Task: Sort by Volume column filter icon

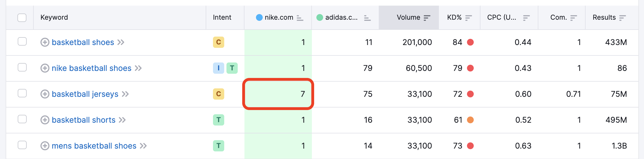Action: (x=427, y=18)
